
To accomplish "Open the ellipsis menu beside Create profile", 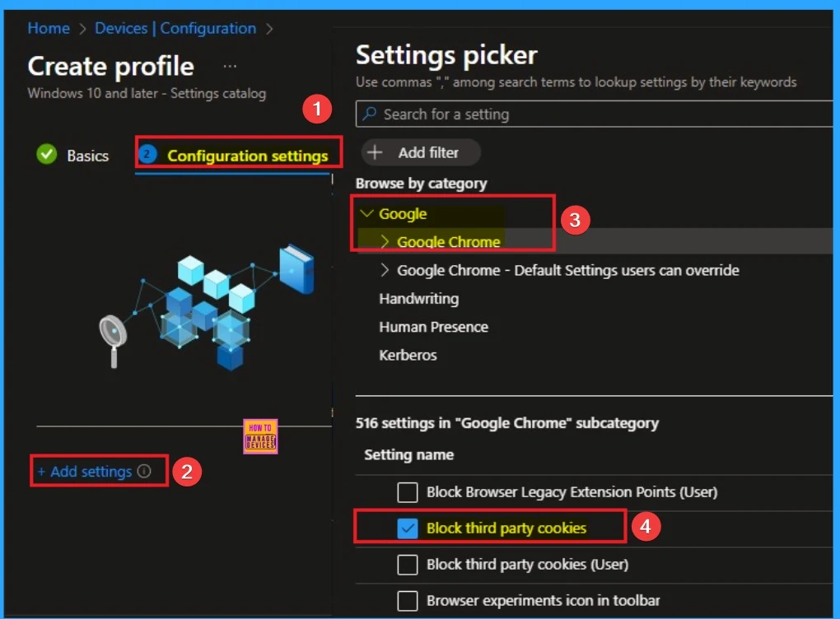I will tap(230, 67).
